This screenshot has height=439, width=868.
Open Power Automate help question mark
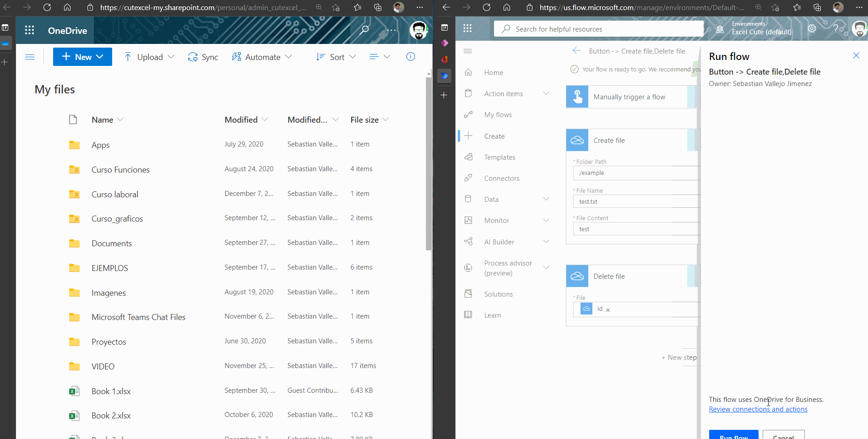tap(835, 28)
